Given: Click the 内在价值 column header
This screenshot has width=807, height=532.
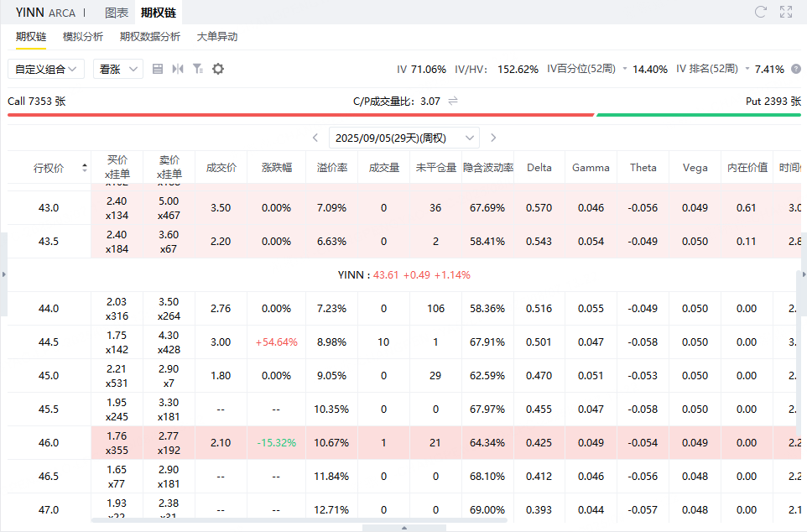Looking at the screenshot, I should coord(747,167).
